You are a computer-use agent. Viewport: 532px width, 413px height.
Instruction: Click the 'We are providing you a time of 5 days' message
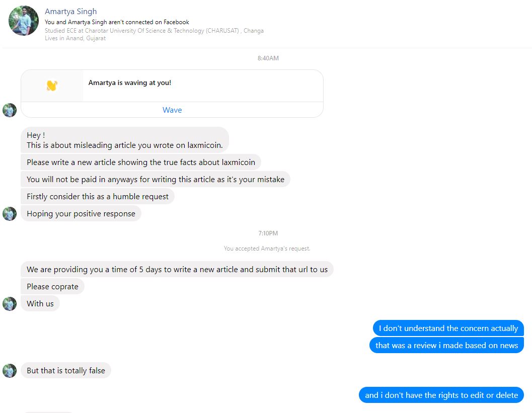coord(177,270)
